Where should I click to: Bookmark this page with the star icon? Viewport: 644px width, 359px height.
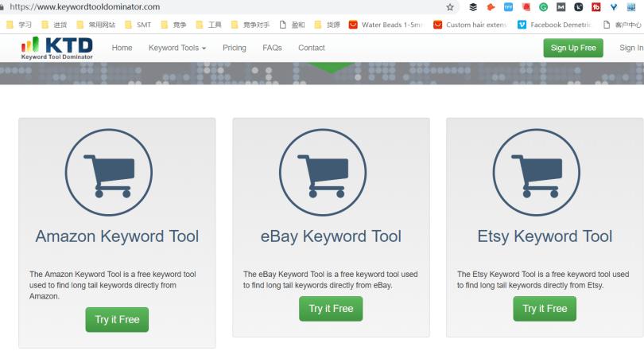(x=450, y=7)
